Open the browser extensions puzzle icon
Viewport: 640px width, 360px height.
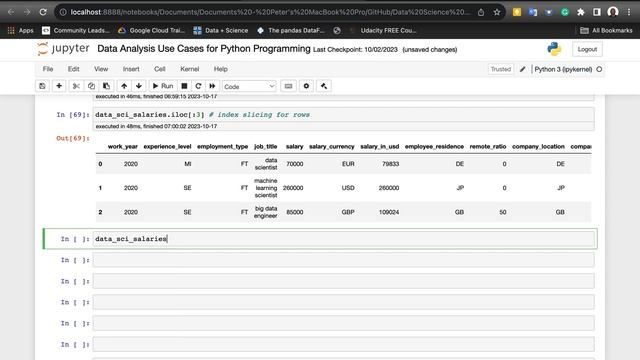tap(581, 12)
